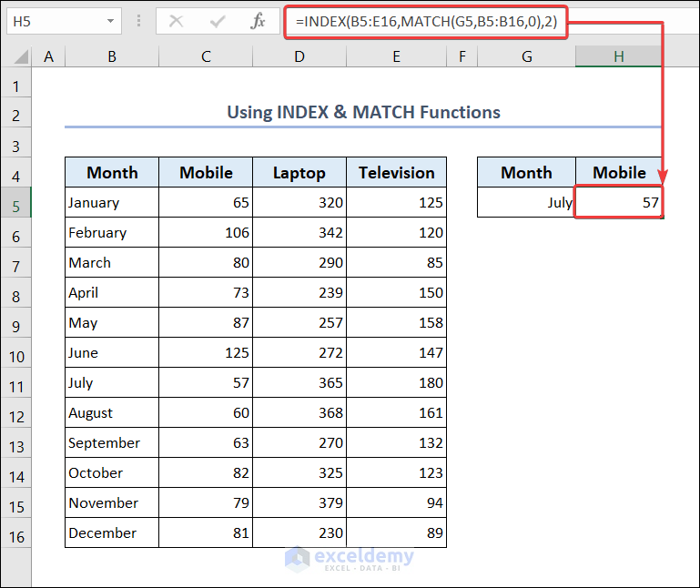
Task: Select November Laptop value 379
Action: [x=299, y=502]
